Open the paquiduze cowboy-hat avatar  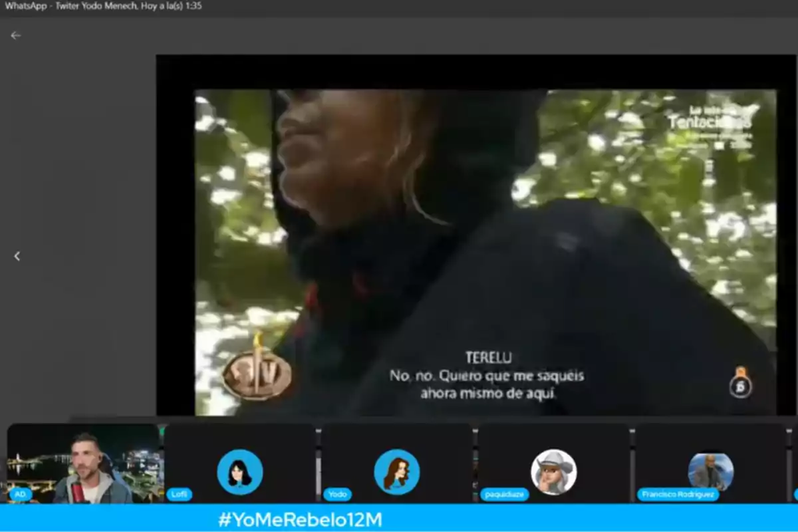coord(554,471)
